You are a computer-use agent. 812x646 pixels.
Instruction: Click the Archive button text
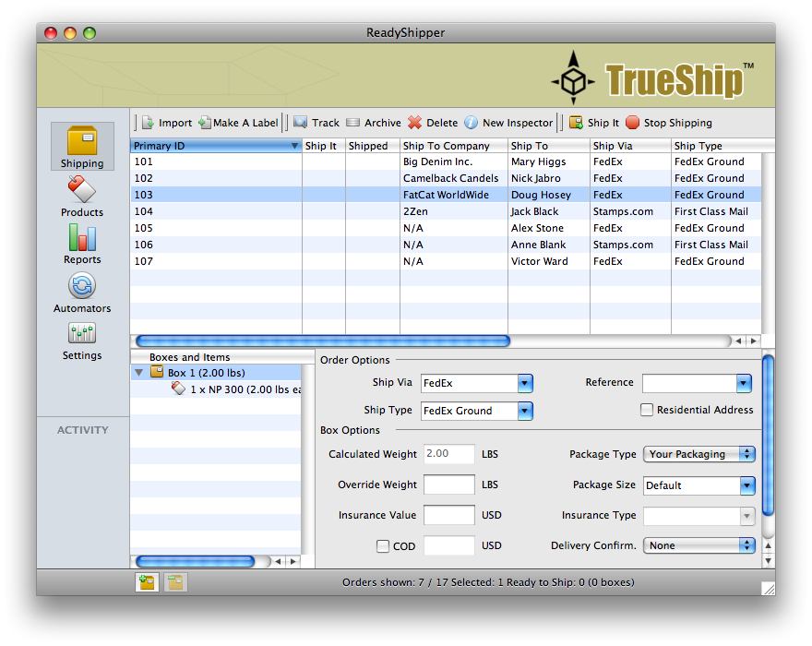click(x=383, y=123)
